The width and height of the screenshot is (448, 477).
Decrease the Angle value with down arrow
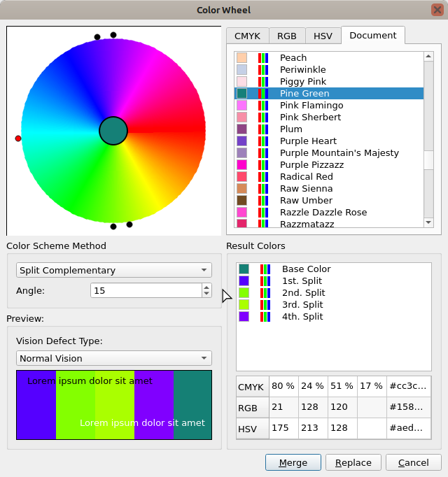206,294
